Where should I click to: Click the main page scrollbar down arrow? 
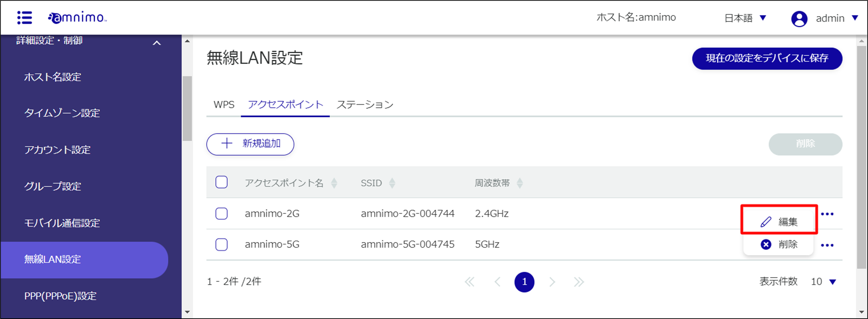861,312
